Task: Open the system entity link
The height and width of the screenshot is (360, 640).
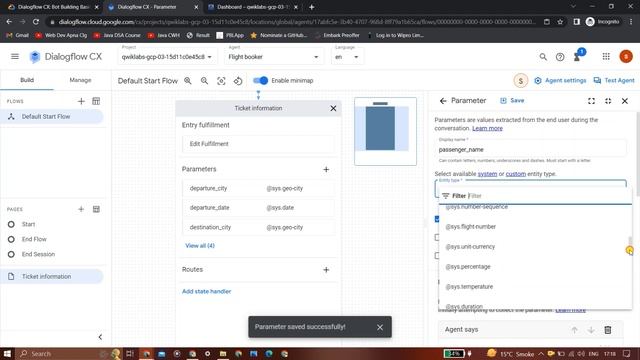Action: click(x=487, y=174)
